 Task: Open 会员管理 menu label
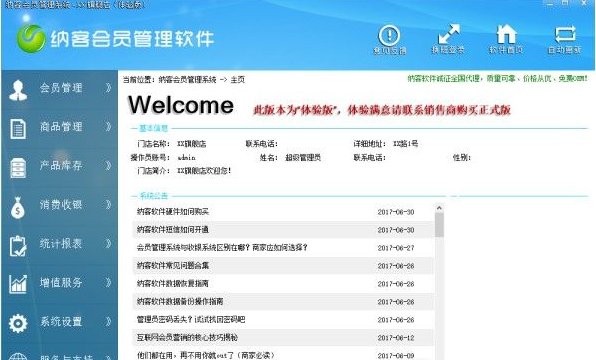pos(61,88)
